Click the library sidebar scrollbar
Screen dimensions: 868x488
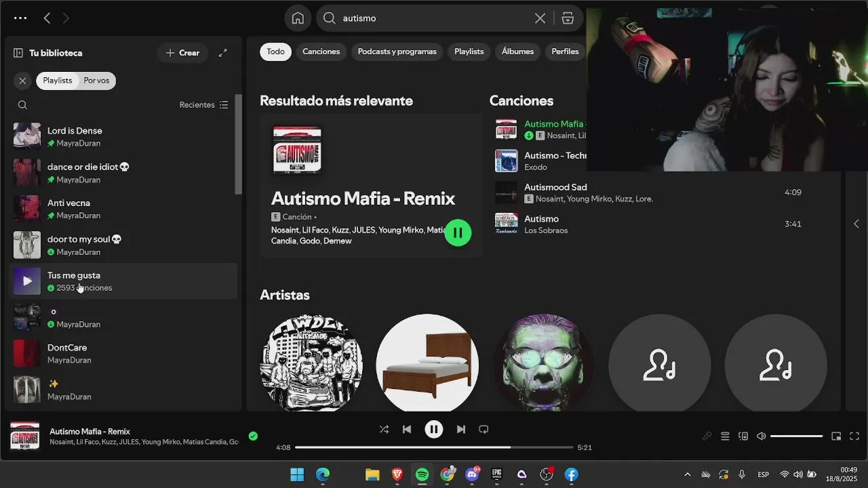238,144
